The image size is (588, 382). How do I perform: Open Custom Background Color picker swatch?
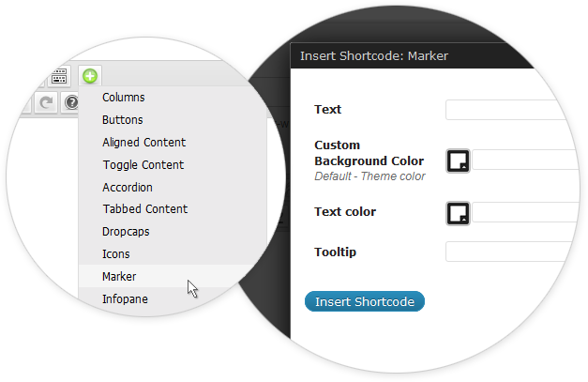458,161
